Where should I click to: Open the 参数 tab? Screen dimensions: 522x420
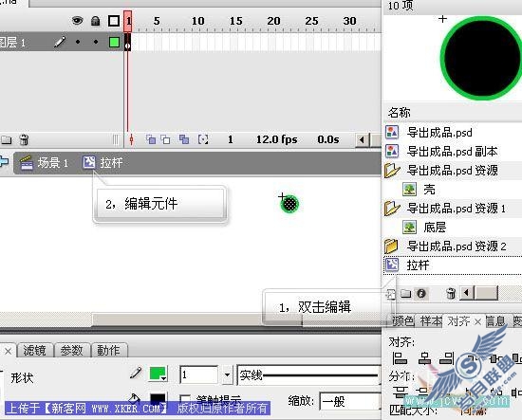pyautogui.click(x=71, y=351)
